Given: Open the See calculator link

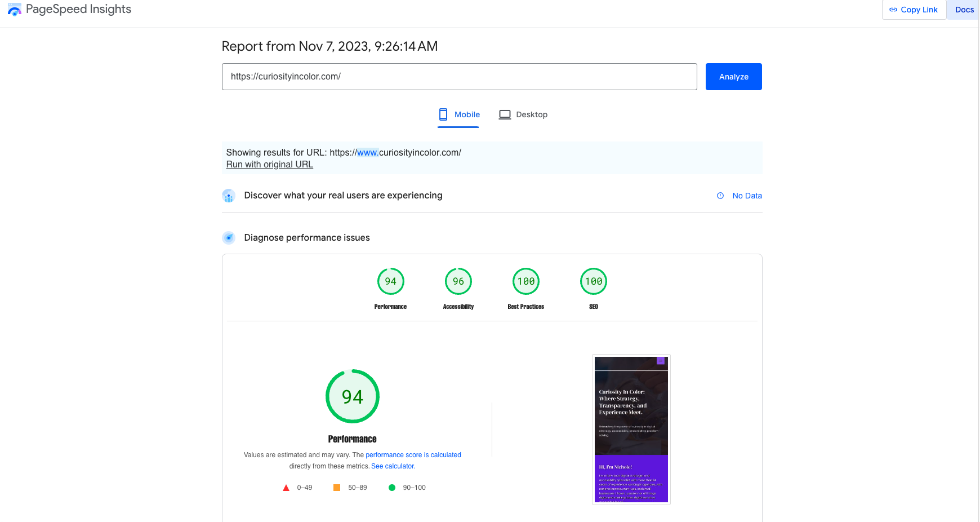Looking at the screenshot, I should (x=393, y=466).
